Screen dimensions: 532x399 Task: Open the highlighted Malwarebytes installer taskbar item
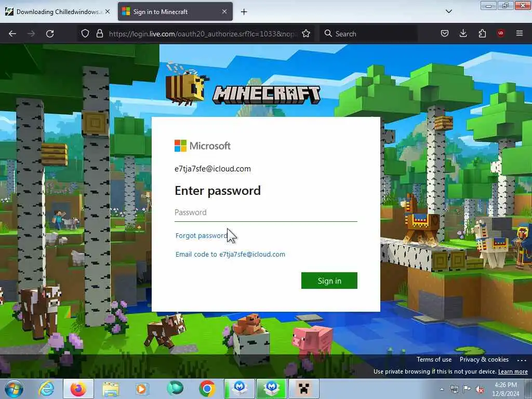[271, 389]
